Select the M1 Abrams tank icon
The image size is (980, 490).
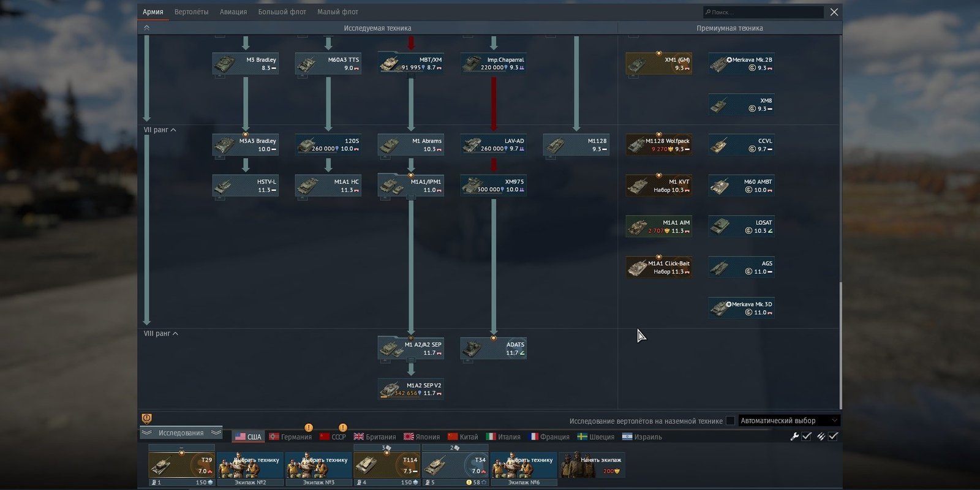point(410,145)
